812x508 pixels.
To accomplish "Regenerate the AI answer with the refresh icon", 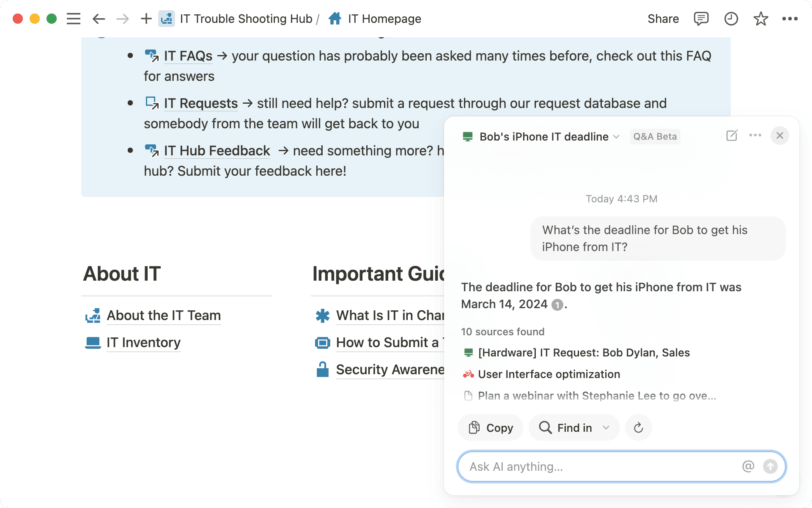I will (x=639, y=428).
